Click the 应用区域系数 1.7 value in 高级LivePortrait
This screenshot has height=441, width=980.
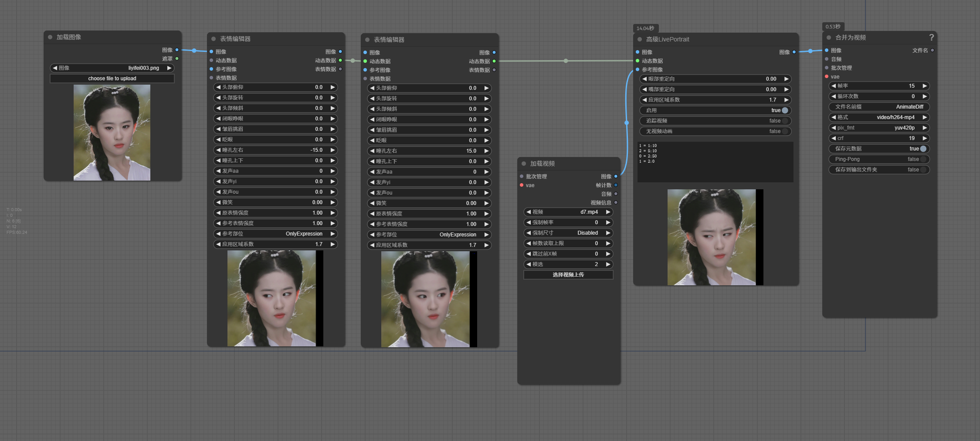pyautogui.click(x=773, y=100)
